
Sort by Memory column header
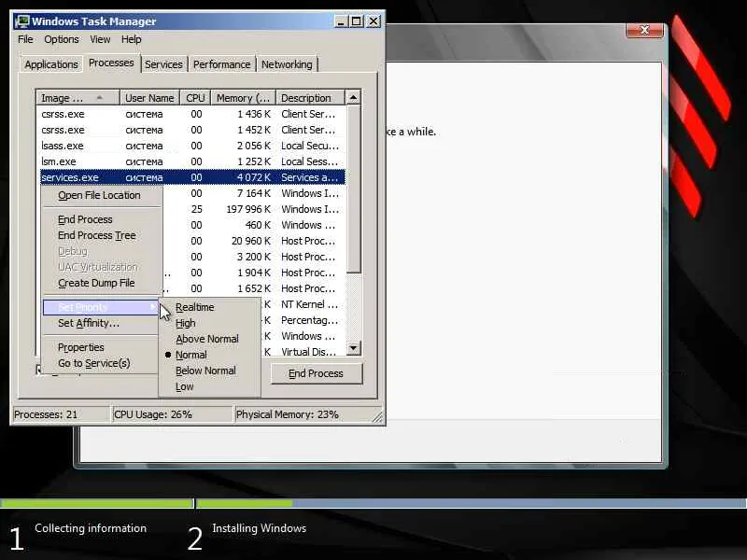click(244, 98)
